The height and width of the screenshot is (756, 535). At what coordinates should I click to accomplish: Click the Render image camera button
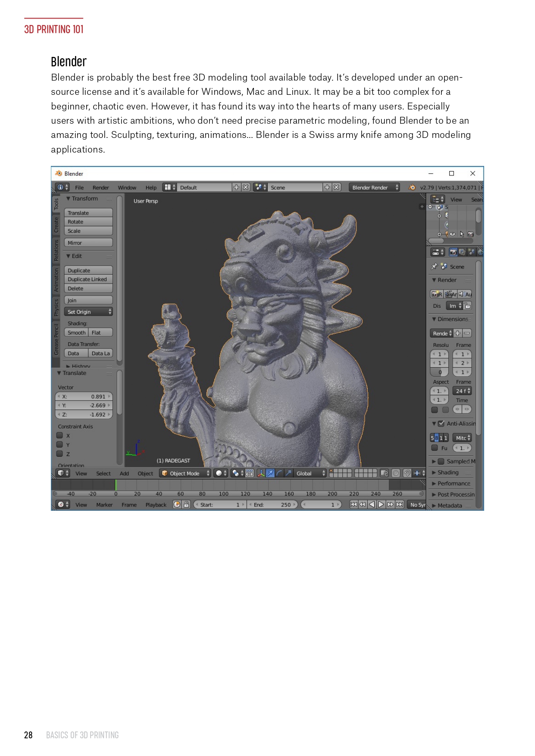click(437, 294)
